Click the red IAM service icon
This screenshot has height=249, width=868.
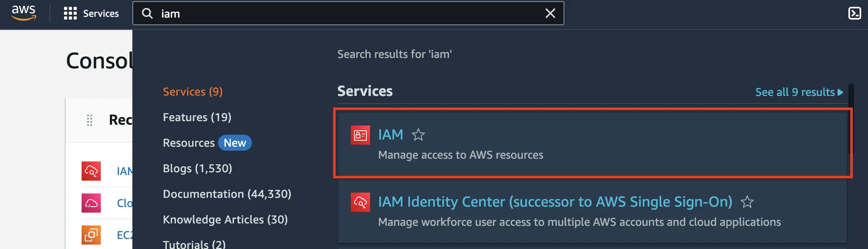tap(360, 135)
